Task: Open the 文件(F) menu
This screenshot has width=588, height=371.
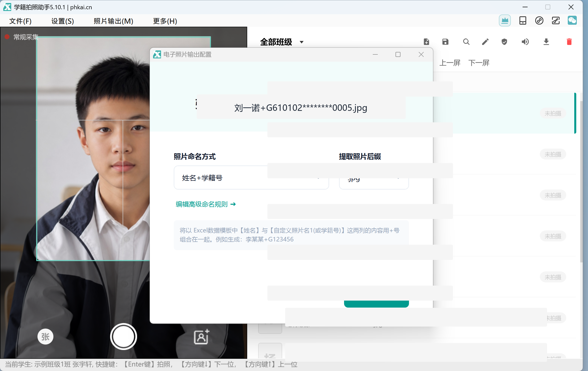Action: [20, 21]
